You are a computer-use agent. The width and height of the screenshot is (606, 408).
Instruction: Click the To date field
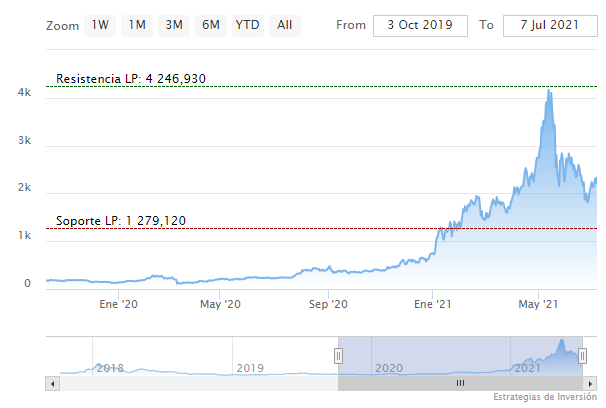click(x=544, y=24)
